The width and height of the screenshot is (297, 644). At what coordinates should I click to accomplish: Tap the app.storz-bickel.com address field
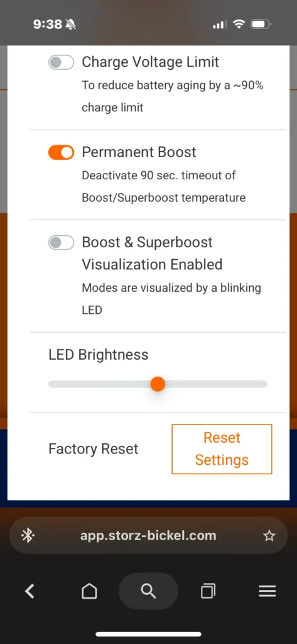pyautogui.click(x=148, y=536)
